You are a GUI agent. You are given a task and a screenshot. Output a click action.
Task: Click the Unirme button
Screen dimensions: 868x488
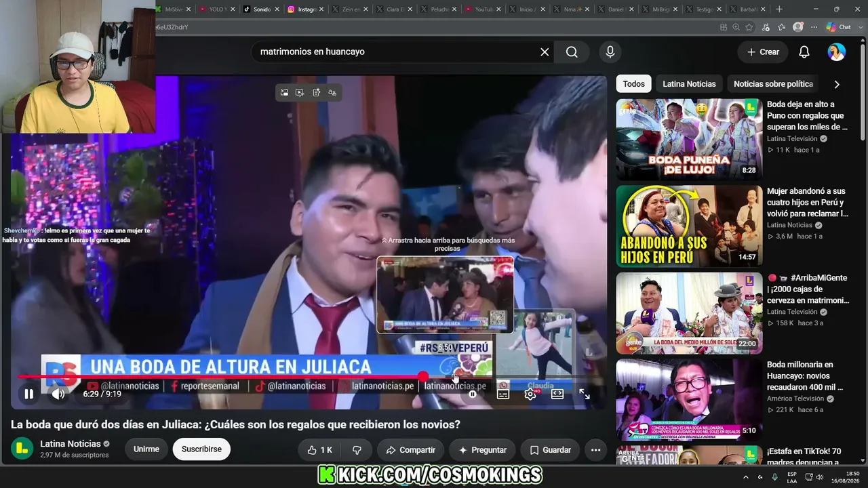(146, 449)
